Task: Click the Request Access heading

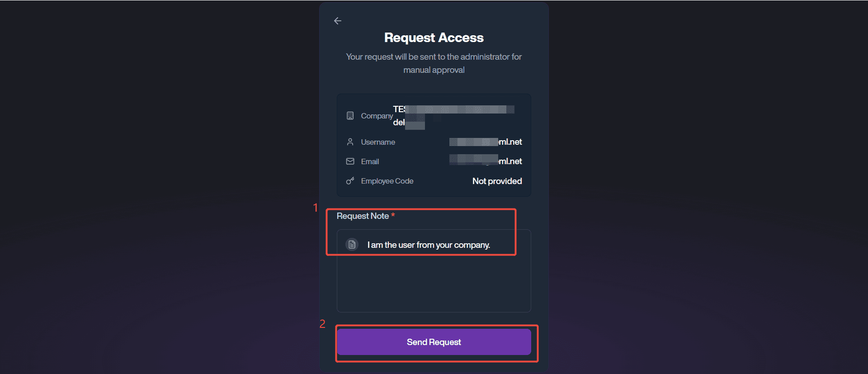Action: pyautogui.click(x=434, y=38)
